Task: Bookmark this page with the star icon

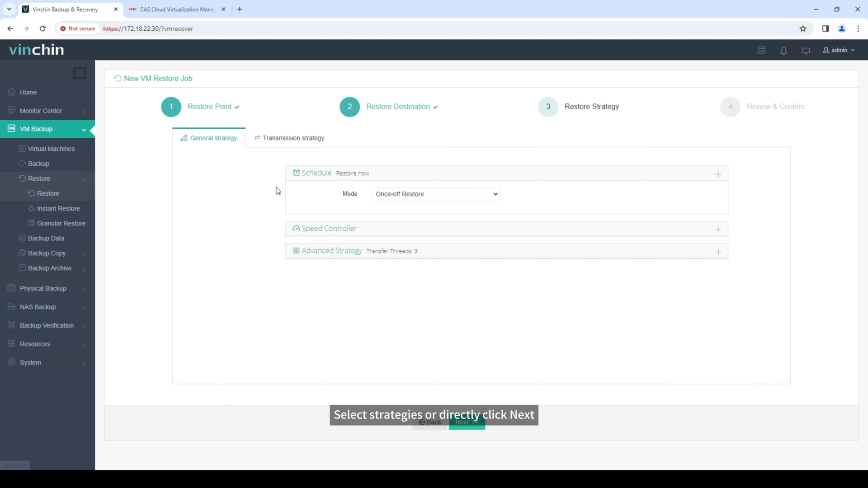Action: (x=803, y=28)
